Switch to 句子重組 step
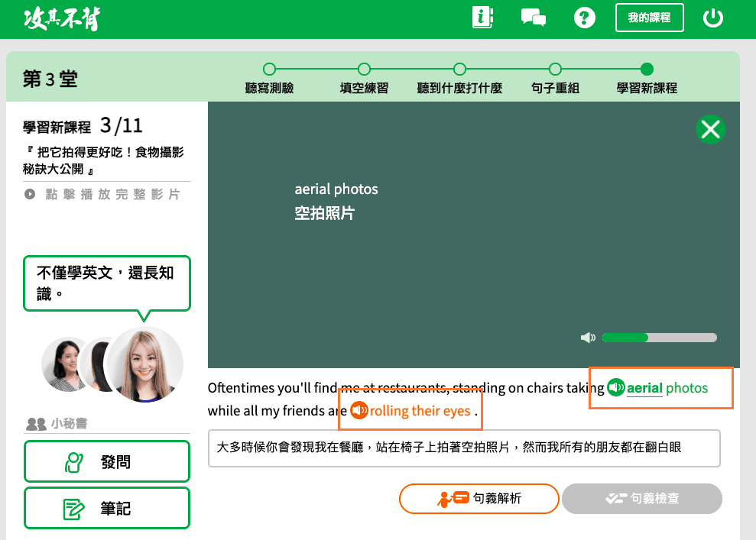The image size is (756, 540). click(x=555, y=70)
